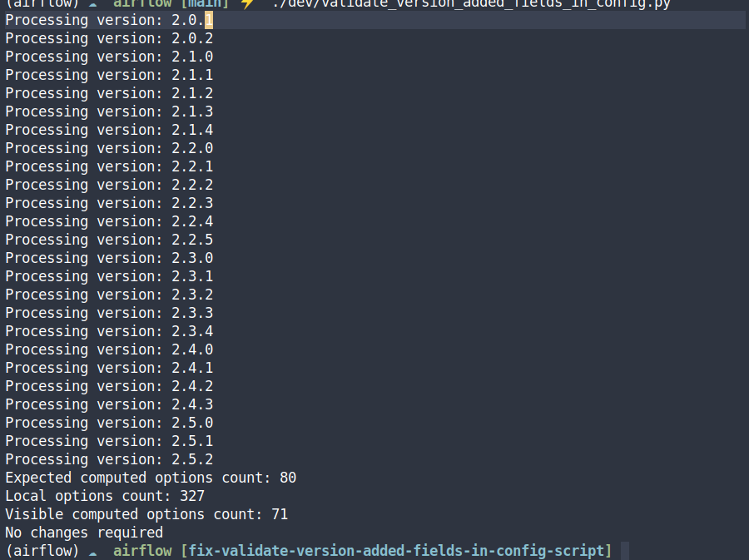
Task: Select the 'Processing version: 2.1.1' line
Action: point(109,75)
